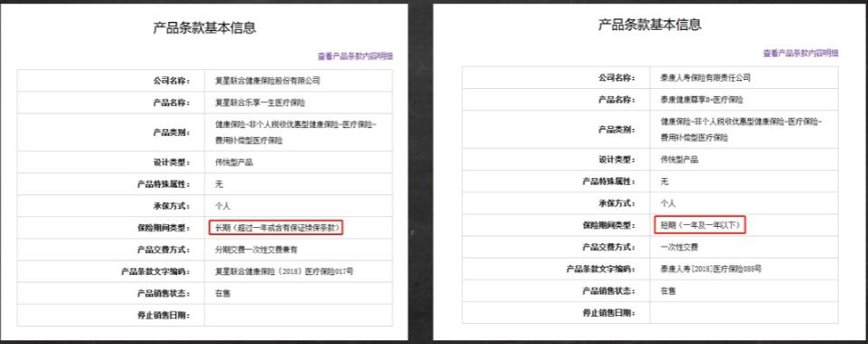Click 产品条款基本信息 heading above 复星联合 table
The width and height of the screenshot is (868, 344).
pyautogui.click(x=205, y=27)
